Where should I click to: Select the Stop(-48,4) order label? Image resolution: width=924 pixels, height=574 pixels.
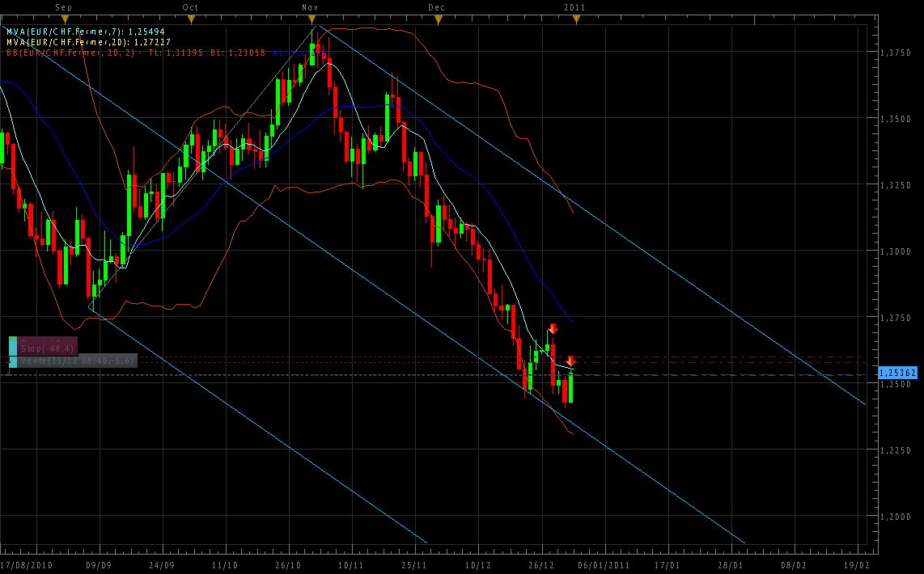click(x=48, y=348)
